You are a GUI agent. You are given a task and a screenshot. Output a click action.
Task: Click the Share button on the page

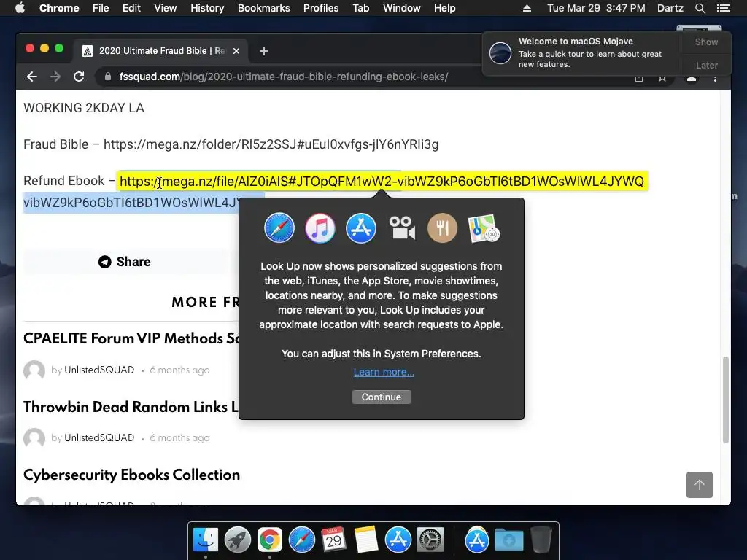tap(125, 262)
